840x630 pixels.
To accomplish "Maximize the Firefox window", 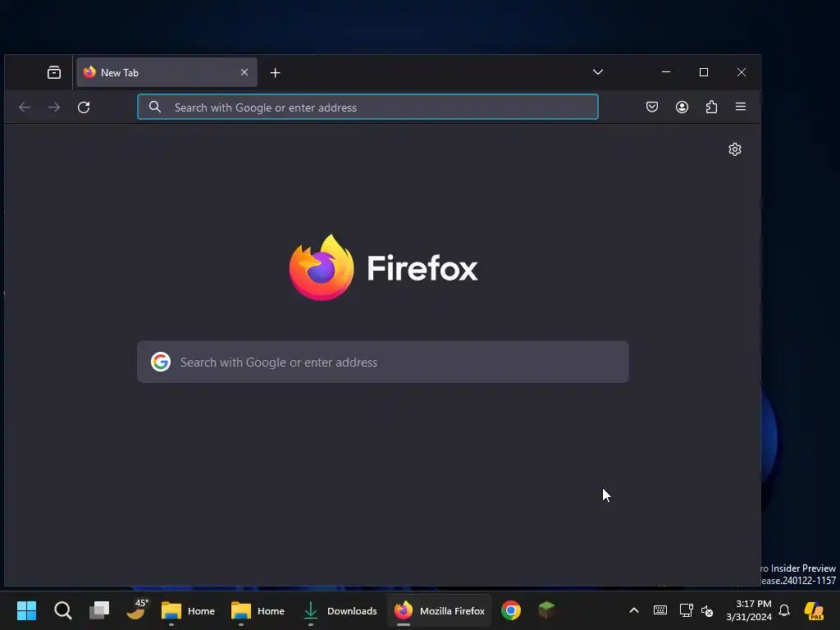I will (704, 72).
